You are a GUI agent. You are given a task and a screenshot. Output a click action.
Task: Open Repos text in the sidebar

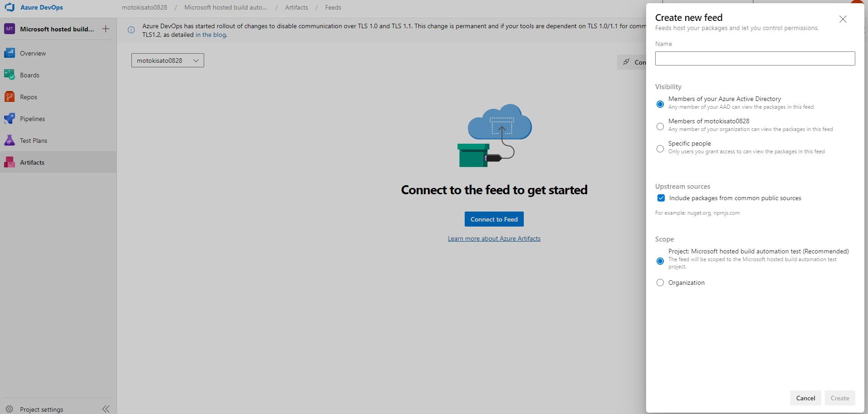coord(29,97)
